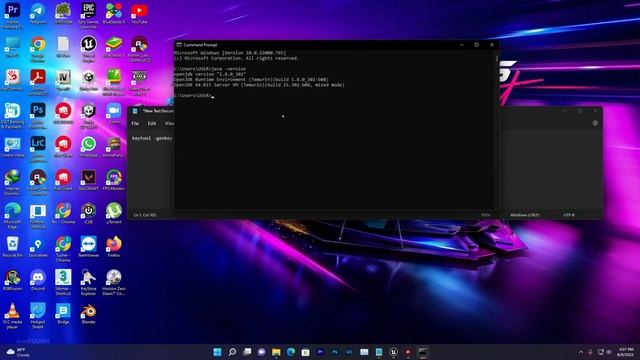Open KeyStore Explorer desktop shortcut

tap(88, 282)
